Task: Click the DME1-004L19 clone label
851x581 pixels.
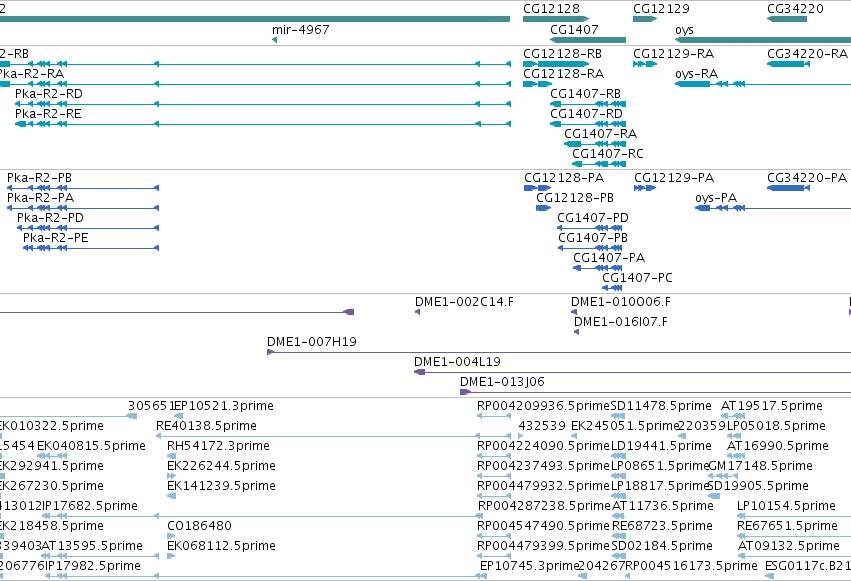Action: click(457, 362)
